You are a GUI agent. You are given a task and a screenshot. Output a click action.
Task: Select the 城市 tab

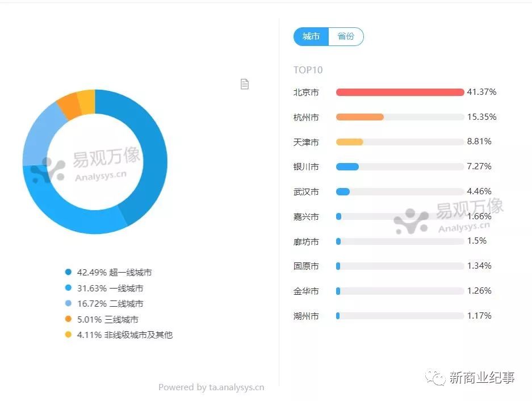[x=311, y=37]
